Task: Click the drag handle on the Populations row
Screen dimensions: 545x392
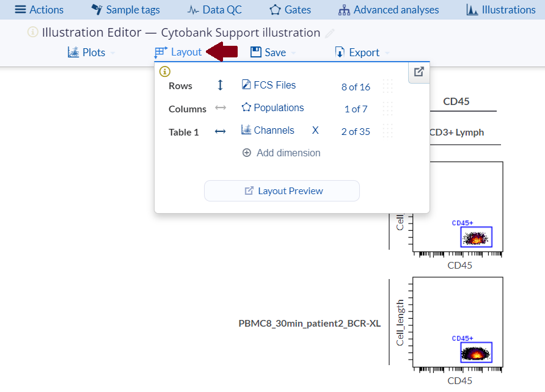Action: (387, 109)
